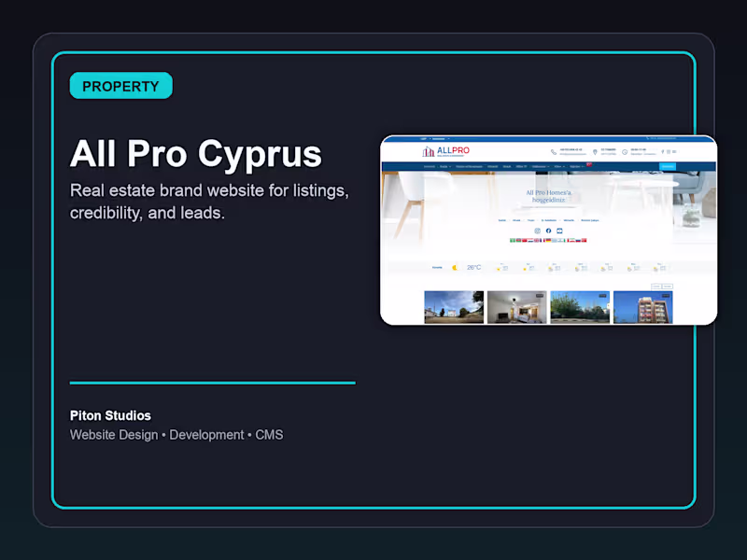Screen dimensions: 747x560
Task: Click the 'All Pro Homes'a hoşgeldiniz' welcome heading
Action: coord(548,196)
